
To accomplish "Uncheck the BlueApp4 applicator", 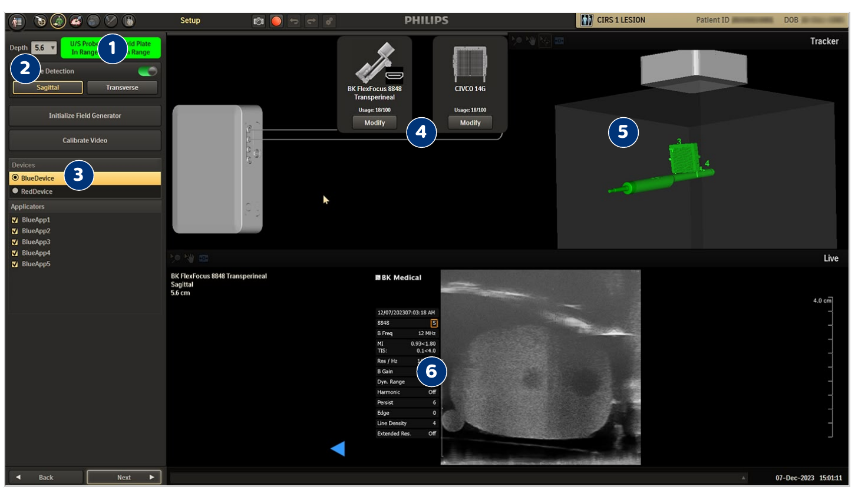I will pyautogui.click(x=15, y=253).
